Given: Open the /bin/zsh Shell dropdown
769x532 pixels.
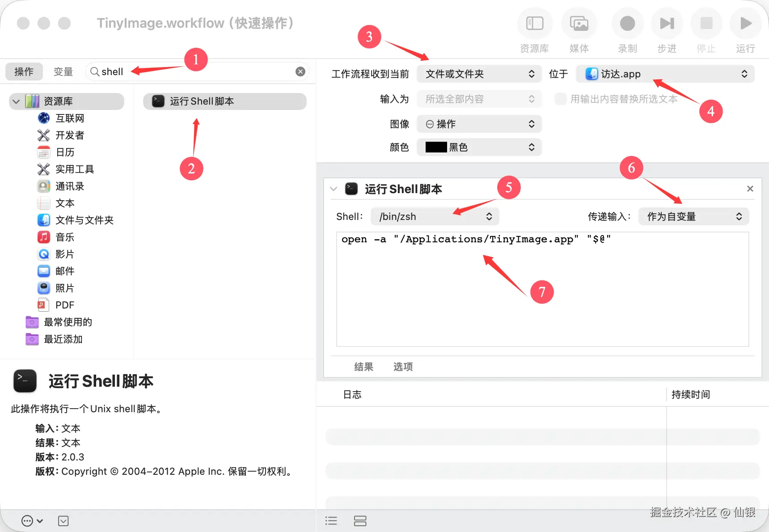Looking at the screenshot, I should click(435, 216).
